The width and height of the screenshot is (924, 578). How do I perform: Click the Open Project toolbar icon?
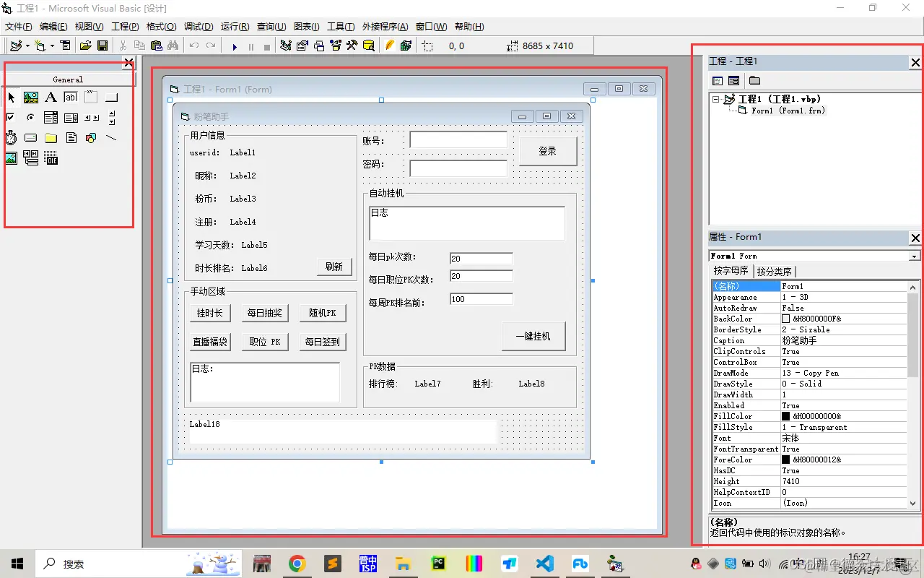[x=85, y=46]
